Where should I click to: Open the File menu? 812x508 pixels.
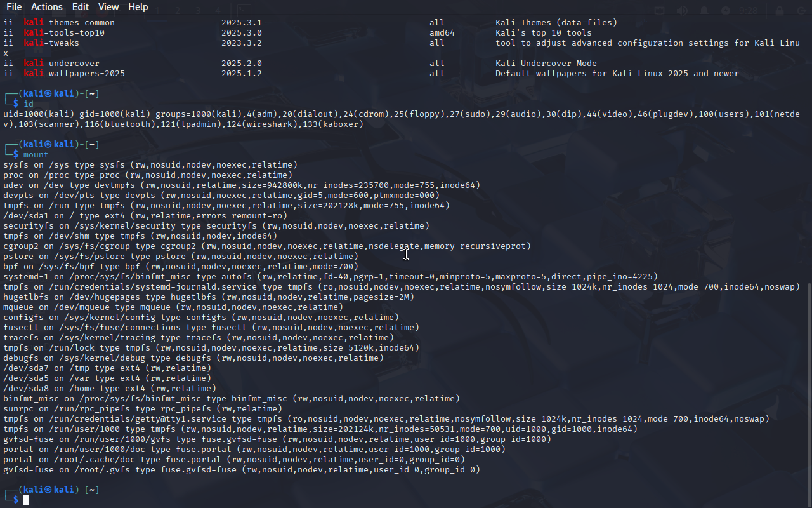(x=13, y=7)
